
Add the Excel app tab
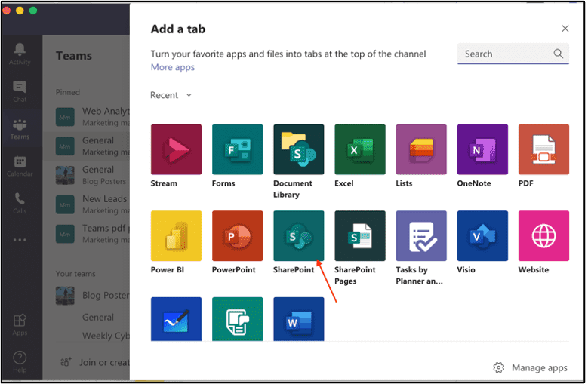[359, 149]
